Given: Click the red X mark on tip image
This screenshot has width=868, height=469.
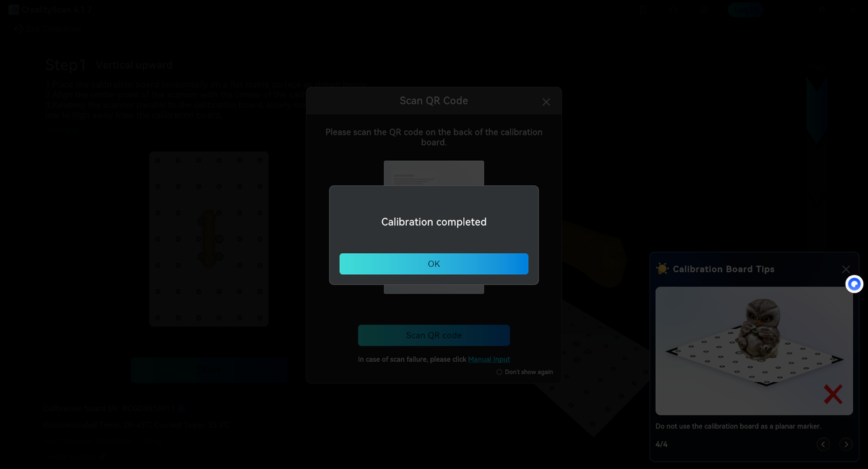Looking at the screenshot, I should pyautogui.click(x=833, y=394).
